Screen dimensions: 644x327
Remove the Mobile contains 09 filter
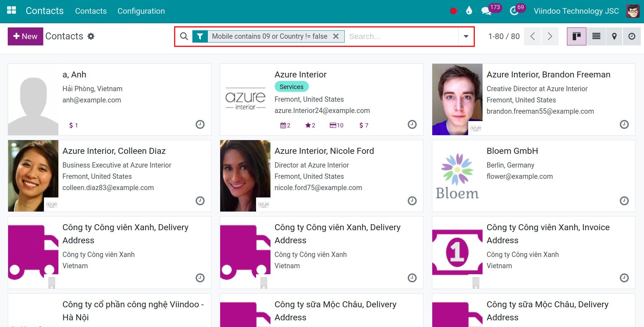[336, 36]
